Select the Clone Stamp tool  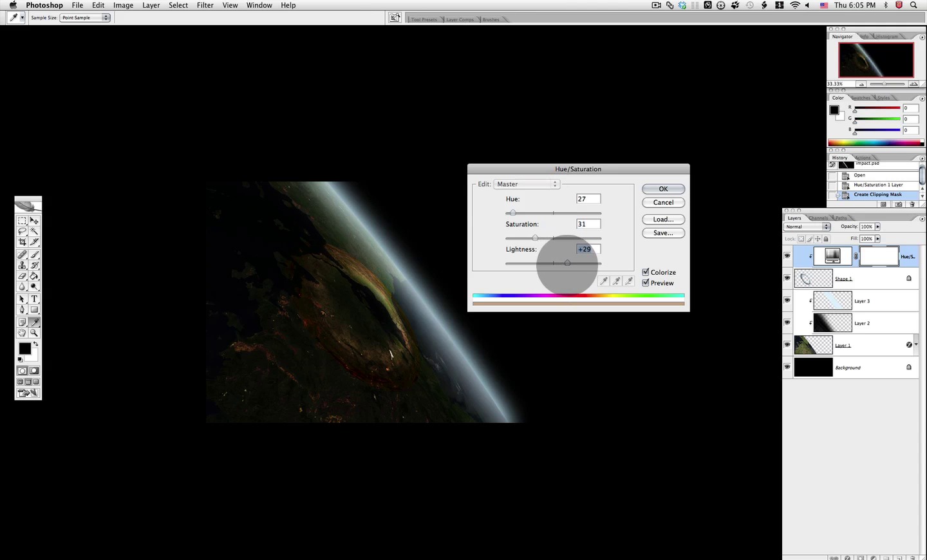coord(22,265)
